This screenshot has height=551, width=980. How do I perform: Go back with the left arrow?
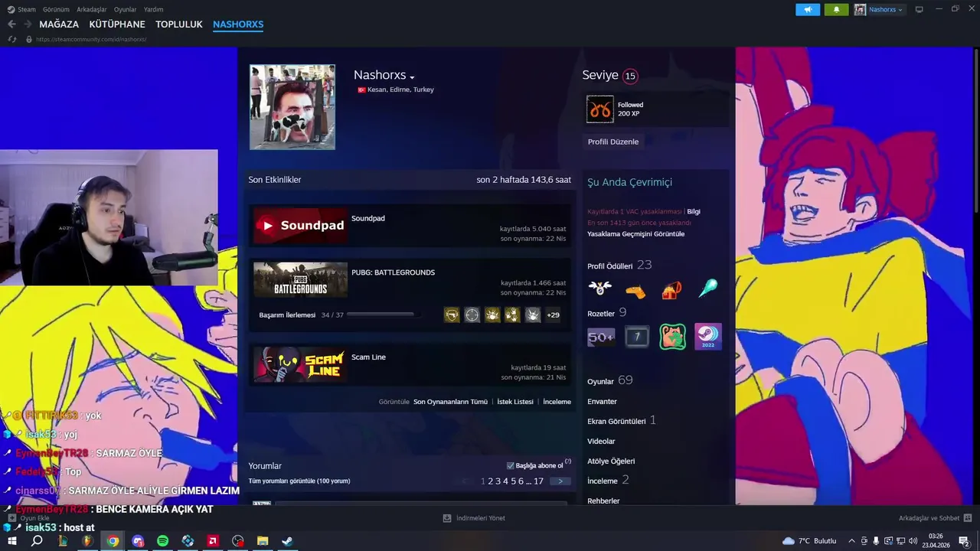pos(11,24)
